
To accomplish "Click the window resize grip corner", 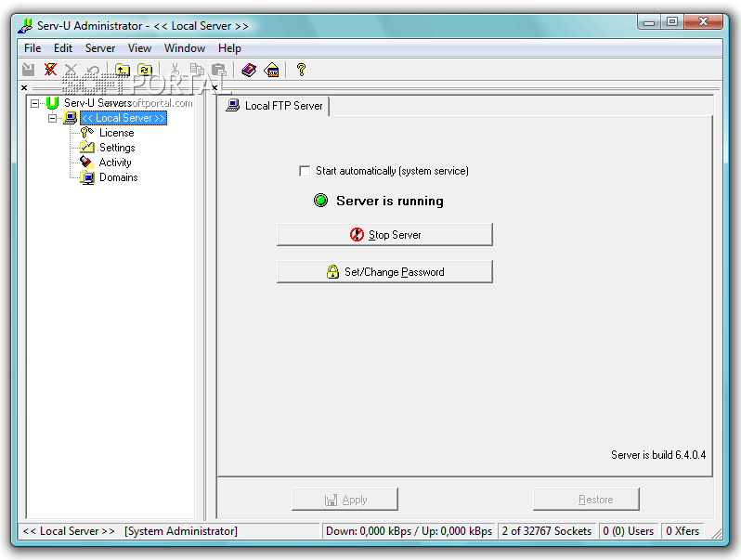I will [717, 533].
